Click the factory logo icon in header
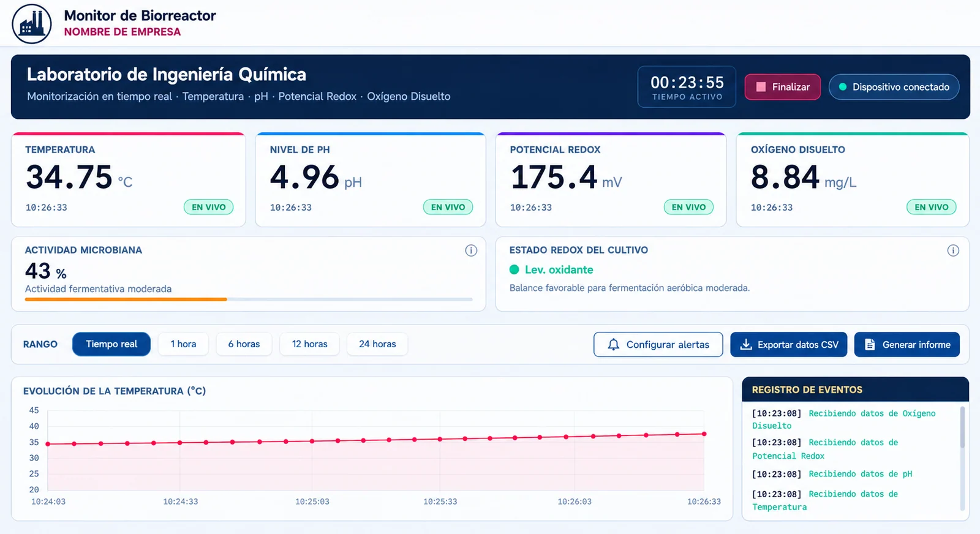Viewport: 980px width, 534px height. coord(32,24)
